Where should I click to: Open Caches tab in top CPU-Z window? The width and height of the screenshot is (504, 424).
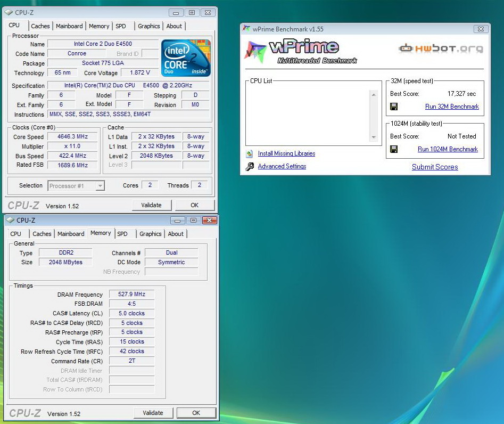40,26
